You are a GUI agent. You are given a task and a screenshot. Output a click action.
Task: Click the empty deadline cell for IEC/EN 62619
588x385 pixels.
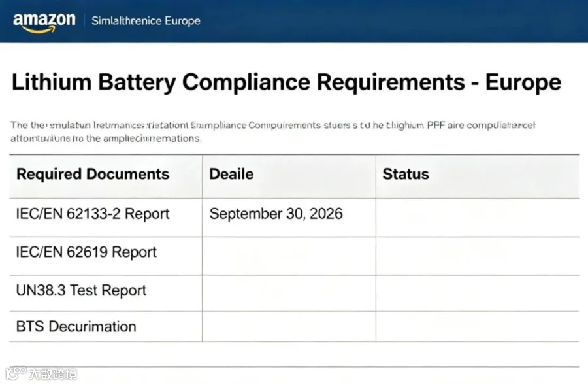click(x=289, y=256)
